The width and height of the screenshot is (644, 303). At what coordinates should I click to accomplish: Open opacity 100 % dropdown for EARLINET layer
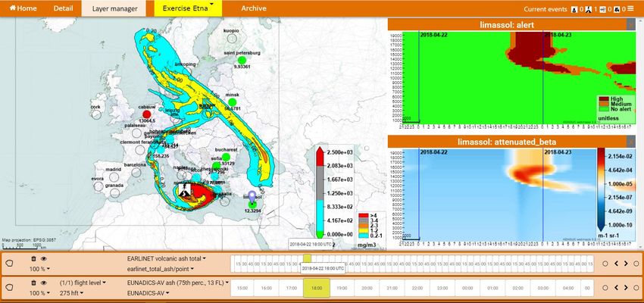click(x=39, y=269)
